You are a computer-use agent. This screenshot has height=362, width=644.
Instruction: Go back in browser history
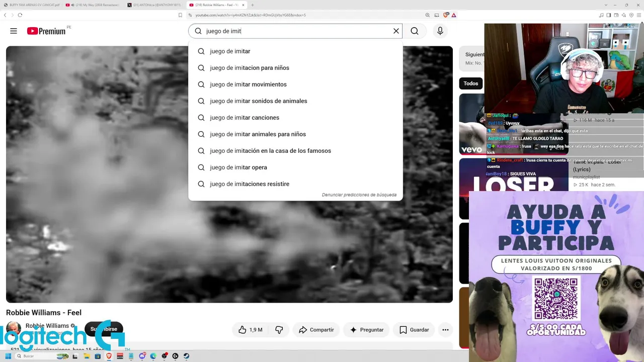coord(5,15)
